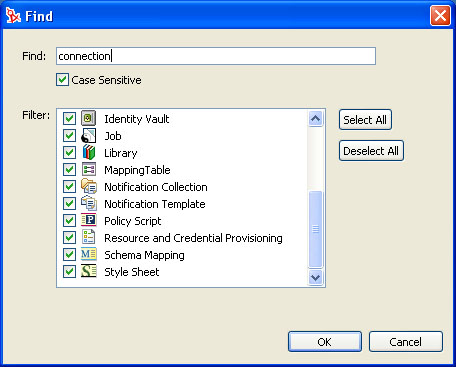Viewport: 456px width, 367px height.
Task: Click the Style Sheet icon
Action: click(x=89, y=272)
